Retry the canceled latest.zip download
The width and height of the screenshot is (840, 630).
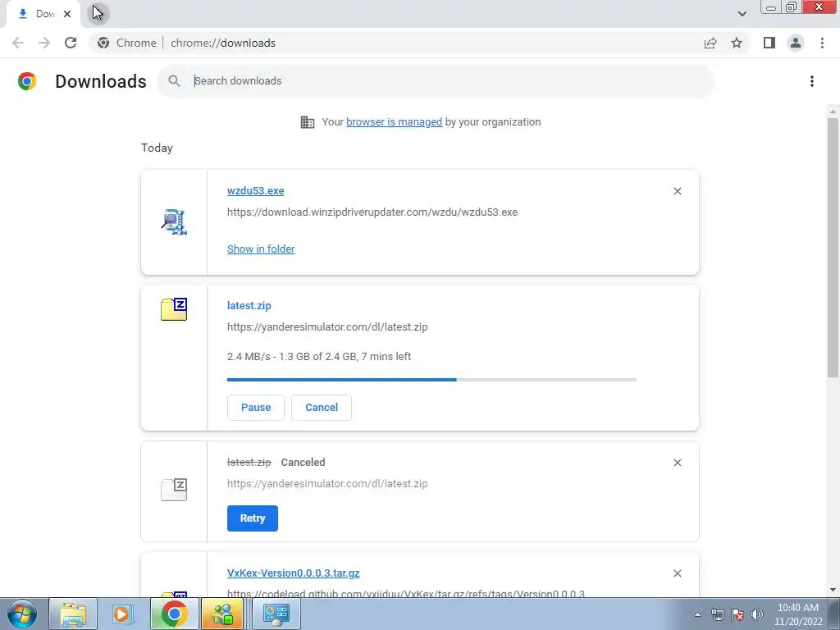click(x=253, y=518)
